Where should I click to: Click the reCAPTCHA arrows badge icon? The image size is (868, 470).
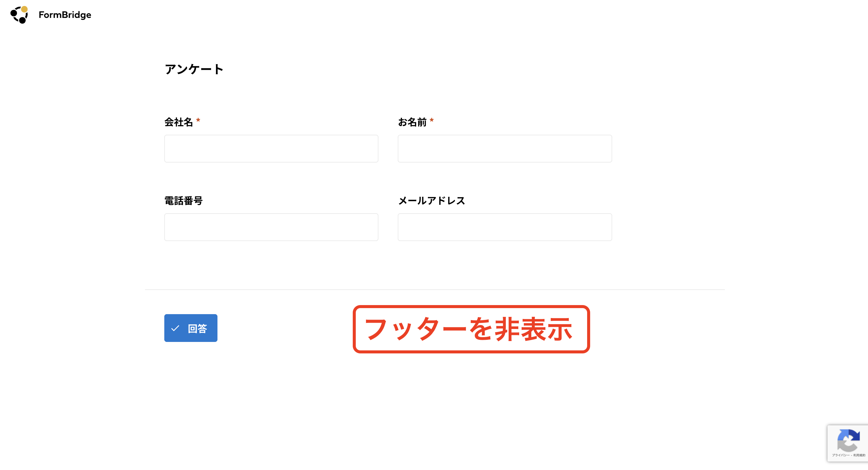coord(848,440)
